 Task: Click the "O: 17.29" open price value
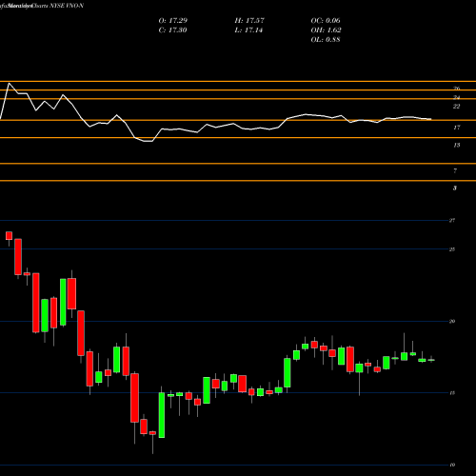point(173,21)
